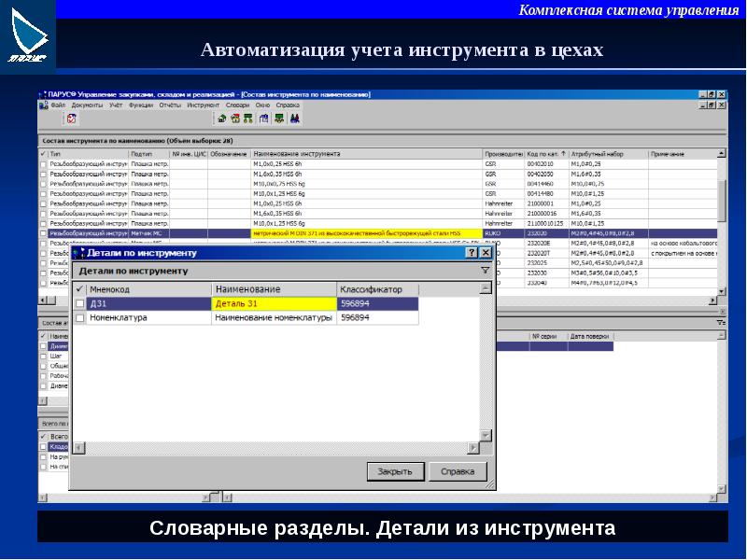Image resolution: width=747 pixels, height=560 pixels.
Task: Click the green house toolbar icon
Action: [221, 119]
